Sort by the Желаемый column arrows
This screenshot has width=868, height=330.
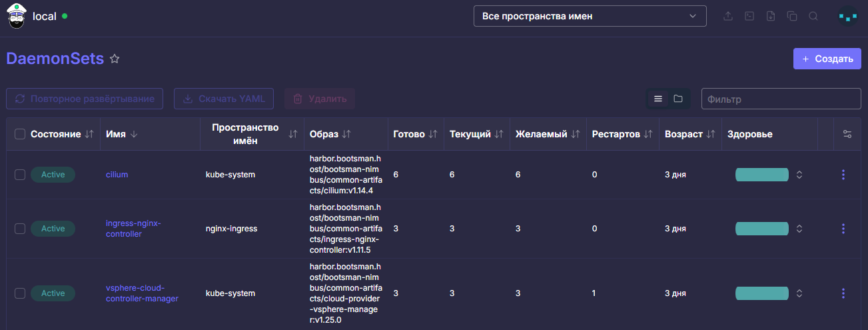point(576,134)
